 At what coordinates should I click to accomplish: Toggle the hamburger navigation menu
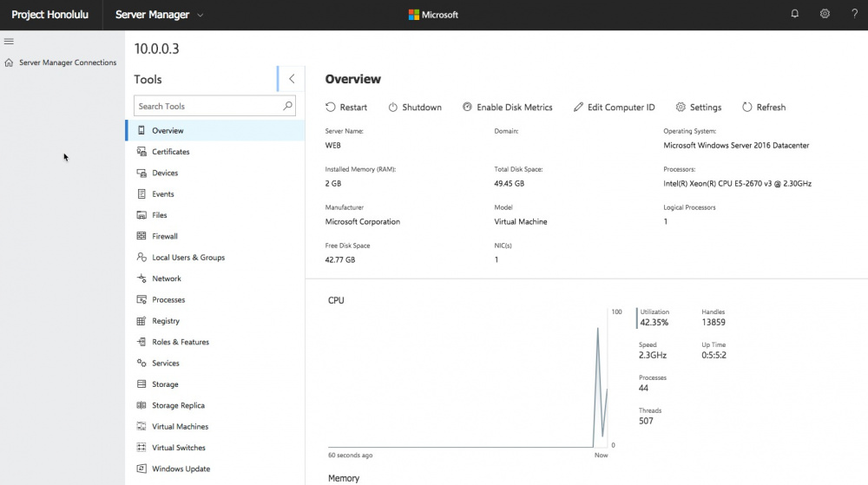pos(9,41)
